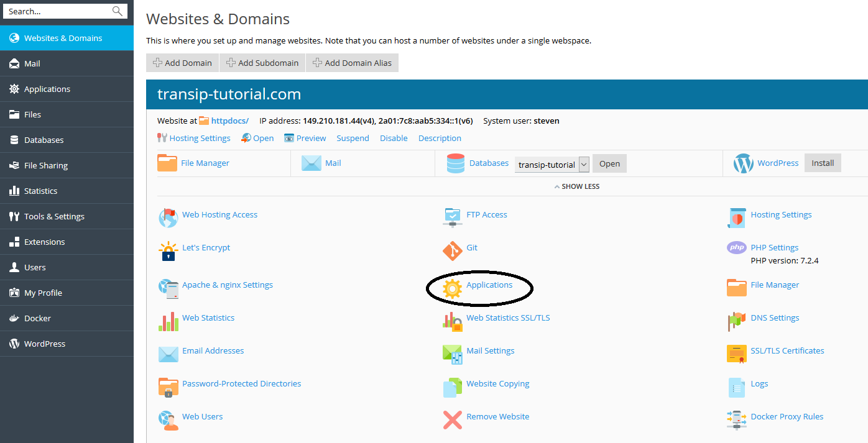Open File Sharing in the sidebar
This screenshot has height=443, width=868.
point(67,165)
